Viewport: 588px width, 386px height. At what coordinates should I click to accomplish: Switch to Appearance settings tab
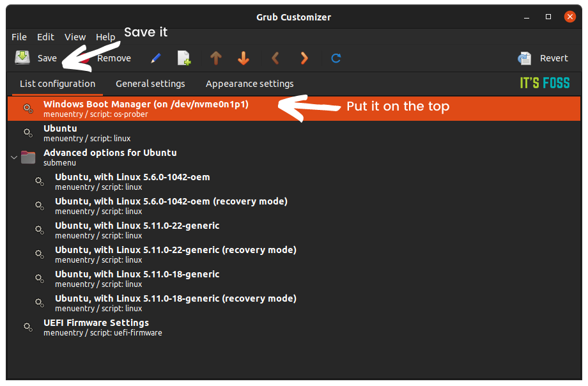click(250, 84)
